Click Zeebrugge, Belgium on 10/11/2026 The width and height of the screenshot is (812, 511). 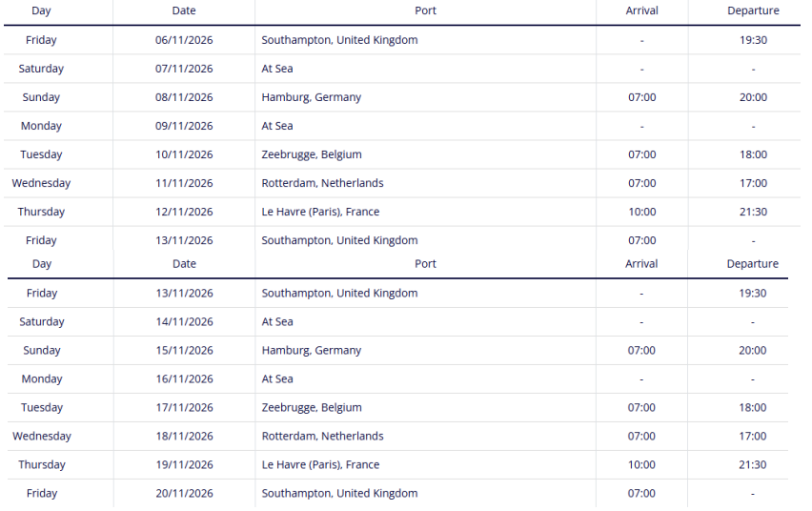[312, 154]
